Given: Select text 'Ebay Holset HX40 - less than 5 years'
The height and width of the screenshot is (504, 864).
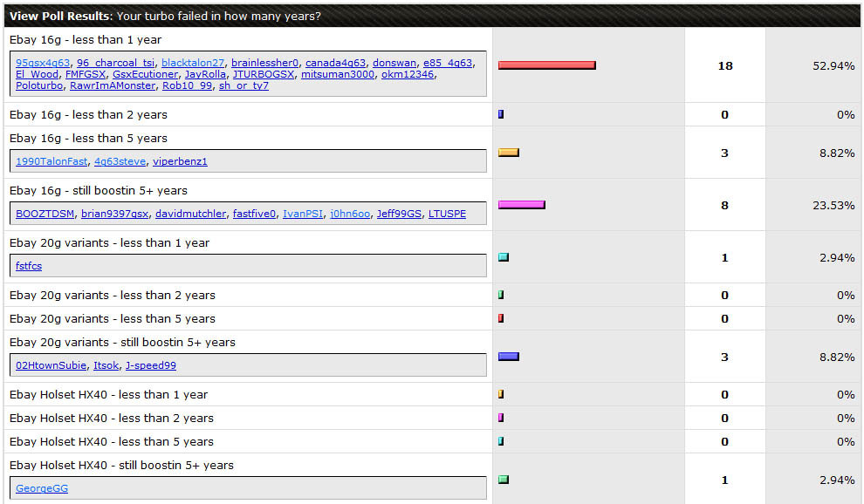Looking at the screenshot, I should pyautogui.click(x=112, y=442).
